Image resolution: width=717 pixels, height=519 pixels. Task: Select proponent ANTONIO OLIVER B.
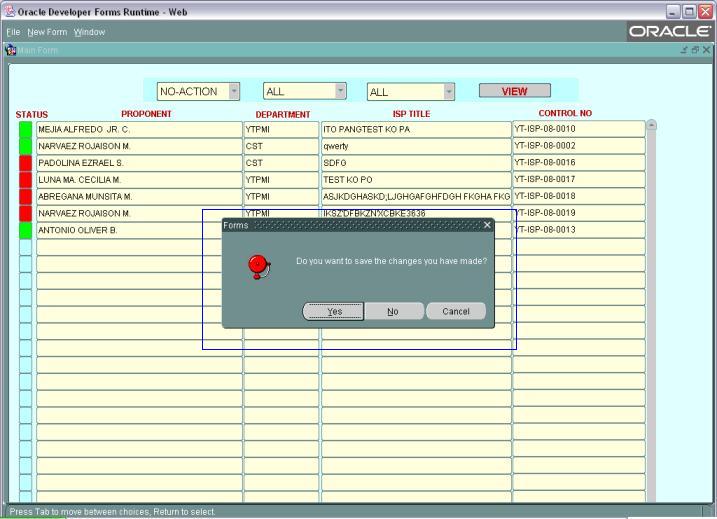pos(129,230)
